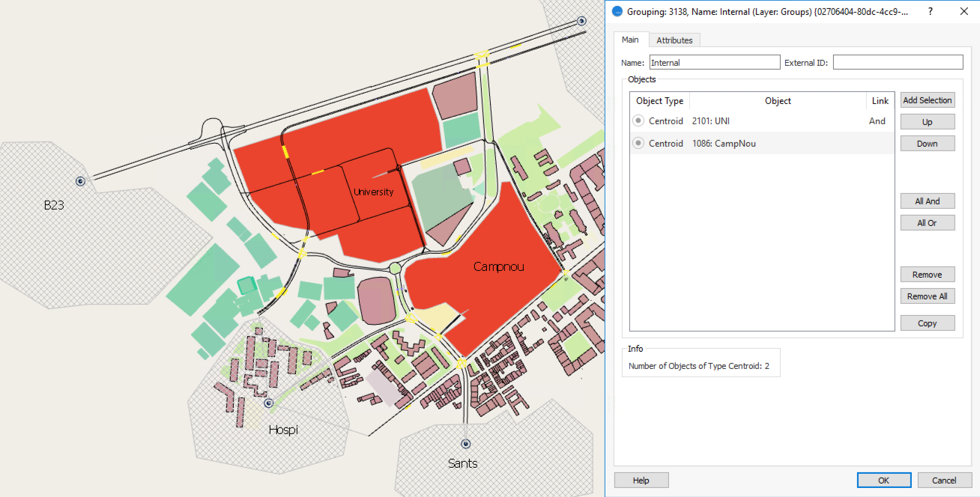Confirm the grouping with OK
Screen dimensions: 980x497
pyautogui.click(x=883, y=481)
